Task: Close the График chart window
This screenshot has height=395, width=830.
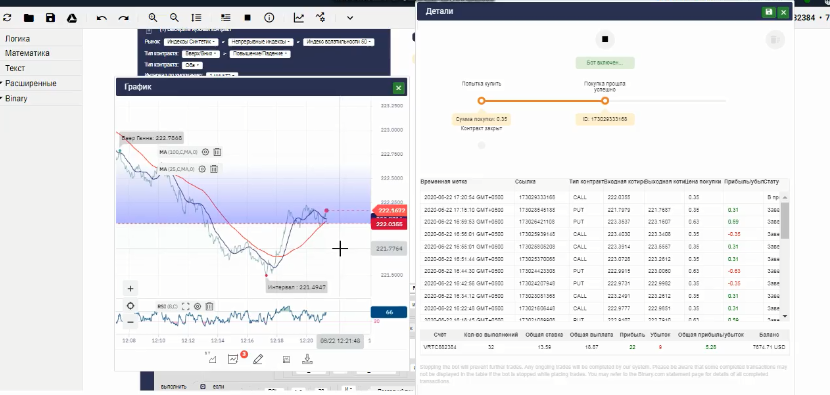Action: (x=399, y=88)
